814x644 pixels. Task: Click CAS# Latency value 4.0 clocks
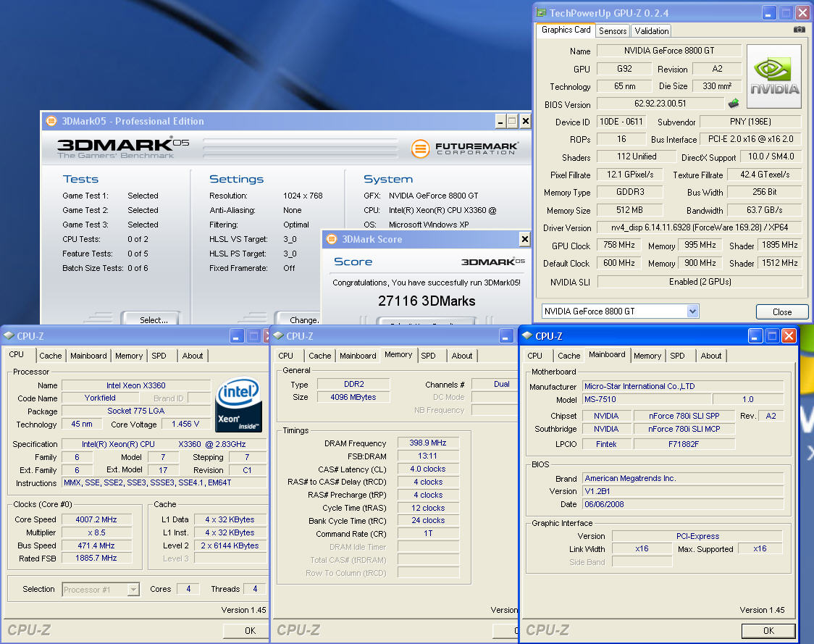coord(428,469)
